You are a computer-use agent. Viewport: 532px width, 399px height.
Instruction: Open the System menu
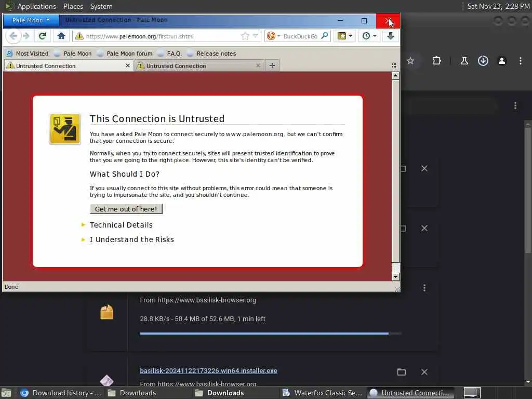[101, 6]
